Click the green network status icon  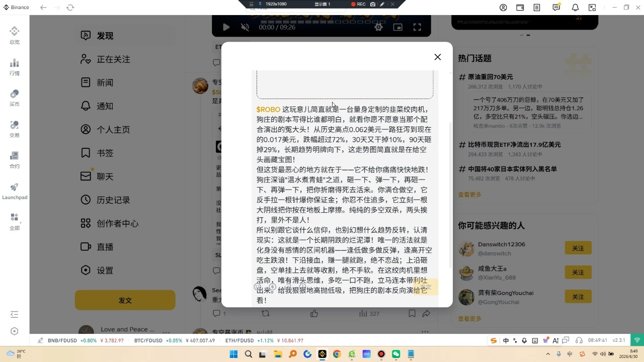point(637,340)
